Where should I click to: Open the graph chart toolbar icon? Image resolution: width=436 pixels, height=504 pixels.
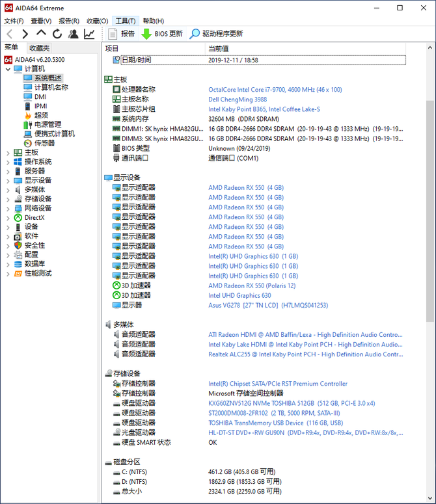(89, 34)
